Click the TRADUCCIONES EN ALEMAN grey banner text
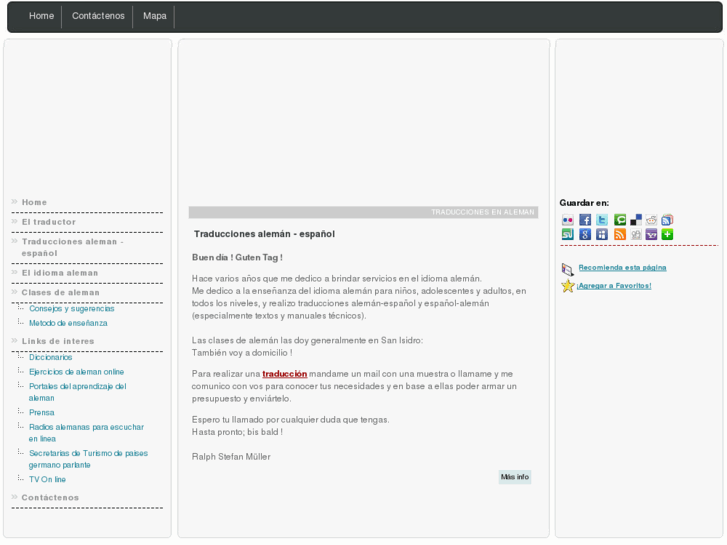 click(483, 212)
